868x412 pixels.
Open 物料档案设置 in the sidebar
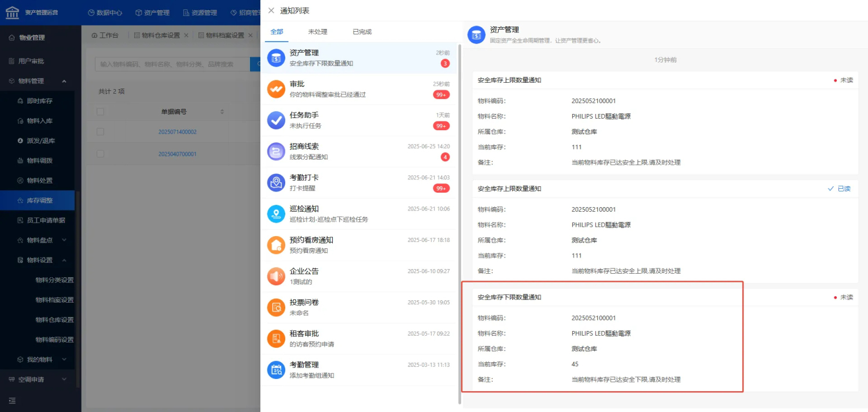54,300
